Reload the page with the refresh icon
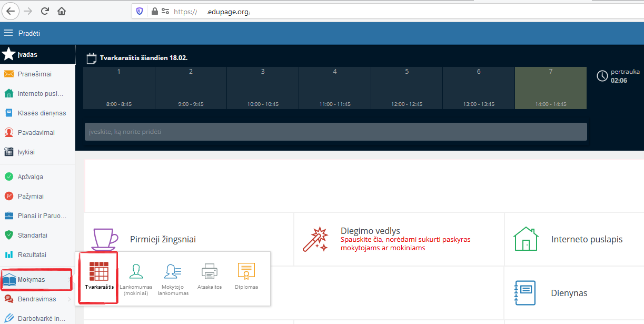Viewport: 644px width, 324px height. (x=45, y=11)
